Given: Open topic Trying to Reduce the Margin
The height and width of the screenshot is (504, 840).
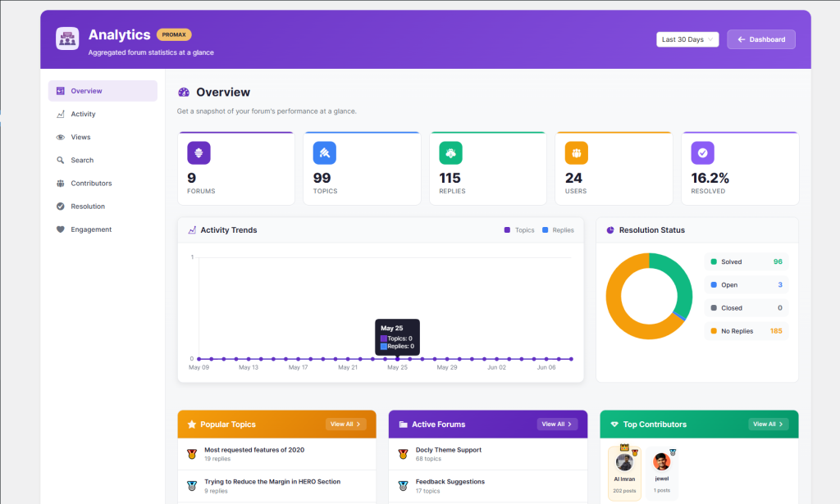Looking at the screenshot, I should tap(272, 482).
